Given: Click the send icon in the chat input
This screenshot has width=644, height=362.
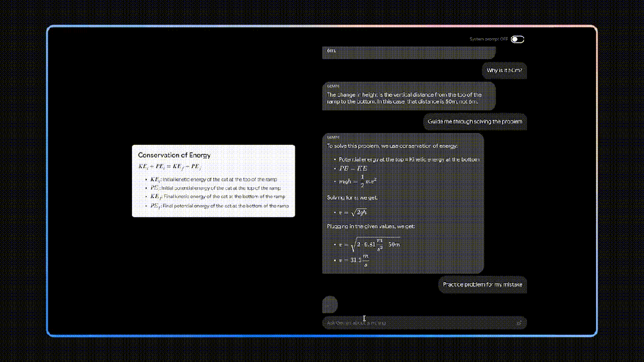Looking at the screenshot, I should 519,323.
